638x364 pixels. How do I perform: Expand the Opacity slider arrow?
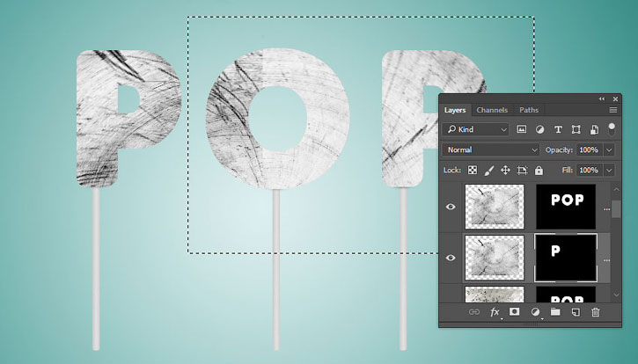click(609, 150)
